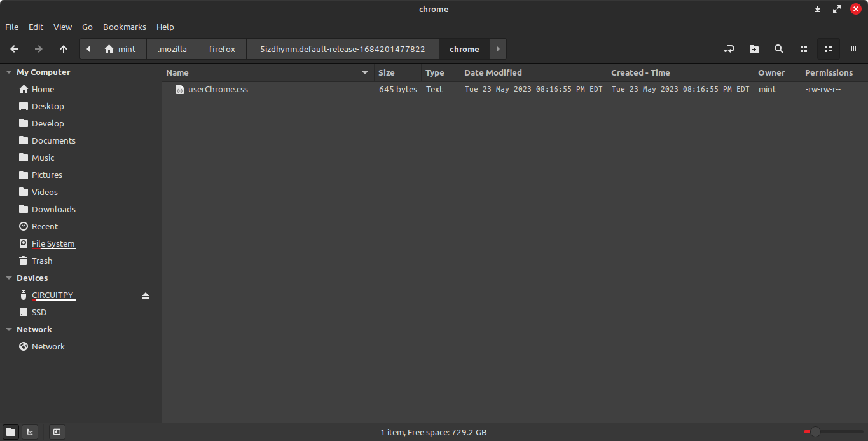Screen dimensions: 868x441
Task: Collapse the Network section header
Action: click(x=9, y=330)
